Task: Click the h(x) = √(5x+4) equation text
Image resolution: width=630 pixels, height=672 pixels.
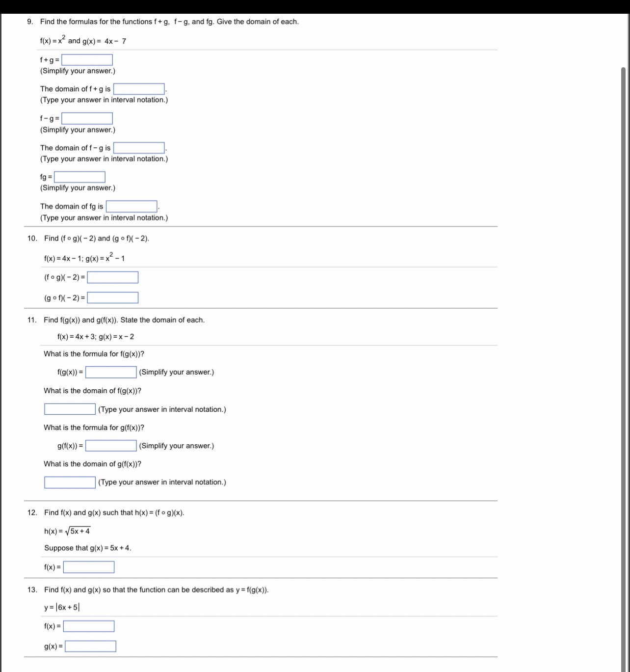Action: (67, 530)
